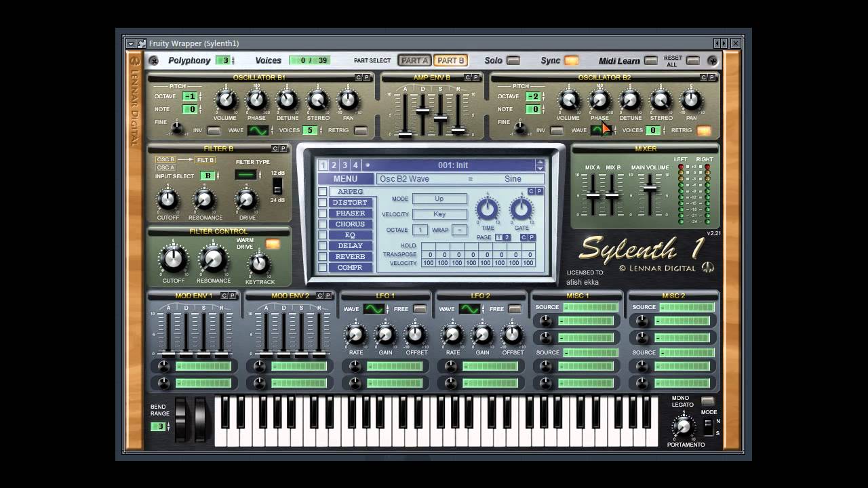The width and height of the screenshot is (868, 488).
Task: Enable Midi Learn
Action: [x=651, y=60]
